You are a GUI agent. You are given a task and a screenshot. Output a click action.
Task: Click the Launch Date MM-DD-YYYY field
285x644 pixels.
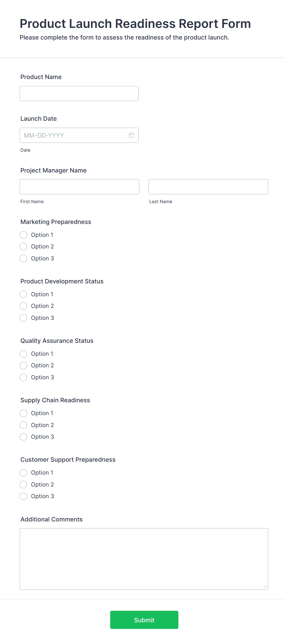click(74, 135)
